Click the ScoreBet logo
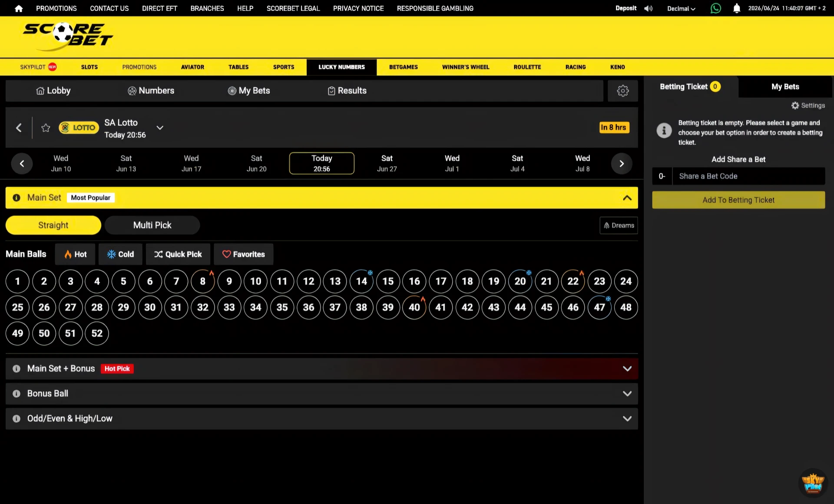Viewport: 834px width, 504px height. coord(67,36)
